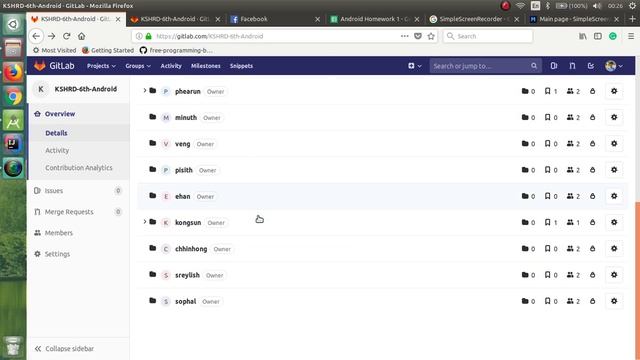The image size is (640, 360).
Task: Launch Chrome from Ubuntu dock
Action: click(x=13, y=97)
